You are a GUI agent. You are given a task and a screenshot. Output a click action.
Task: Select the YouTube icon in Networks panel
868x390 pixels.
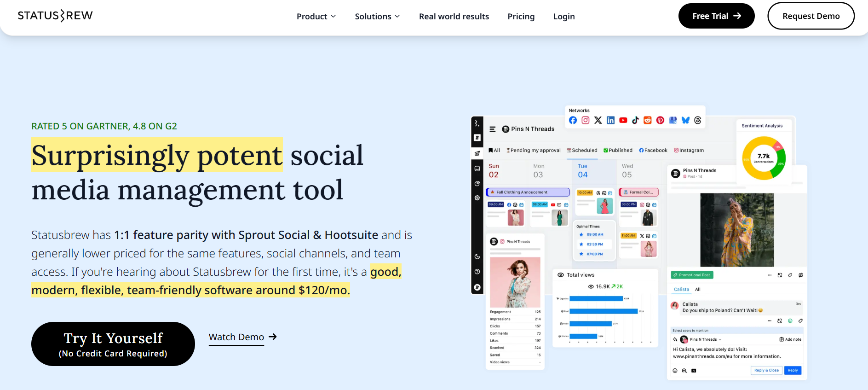tap(623, 120)
